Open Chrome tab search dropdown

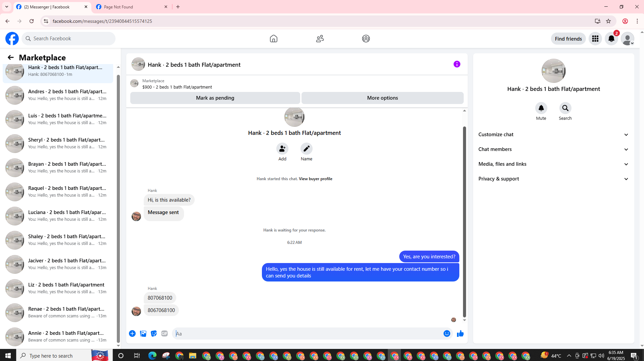(7, 7)
